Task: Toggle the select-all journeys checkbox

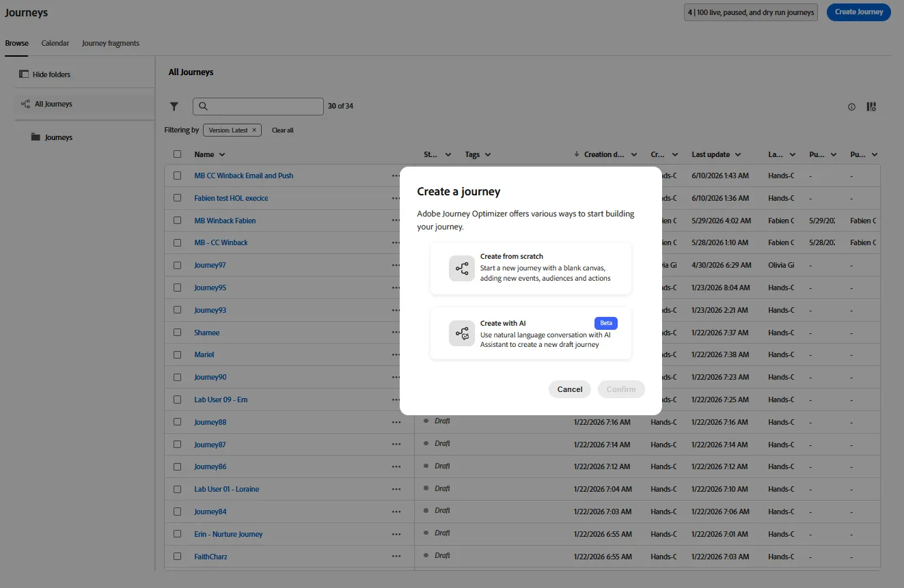Action: (178, 154)
